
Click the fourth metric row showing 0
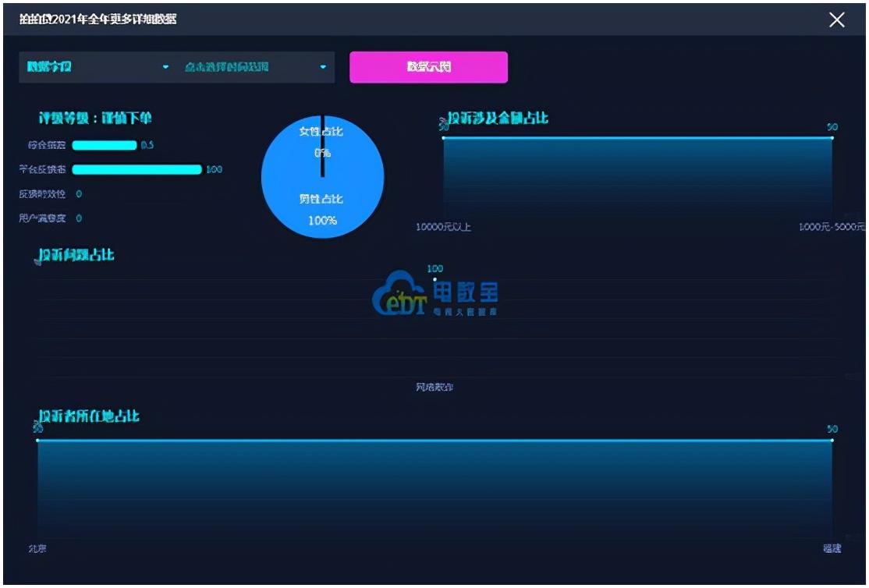pyautogui.click(x=51, y=218)
